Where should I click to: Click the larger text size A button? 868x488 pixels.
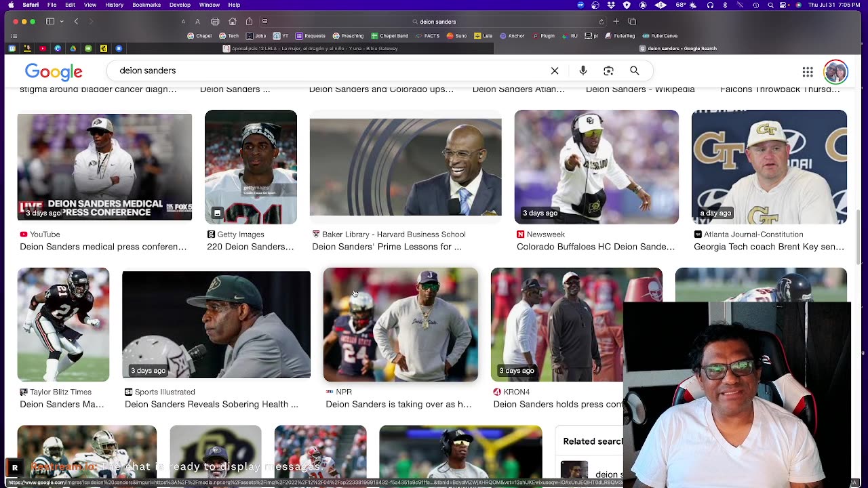click(x=197, y=22)
